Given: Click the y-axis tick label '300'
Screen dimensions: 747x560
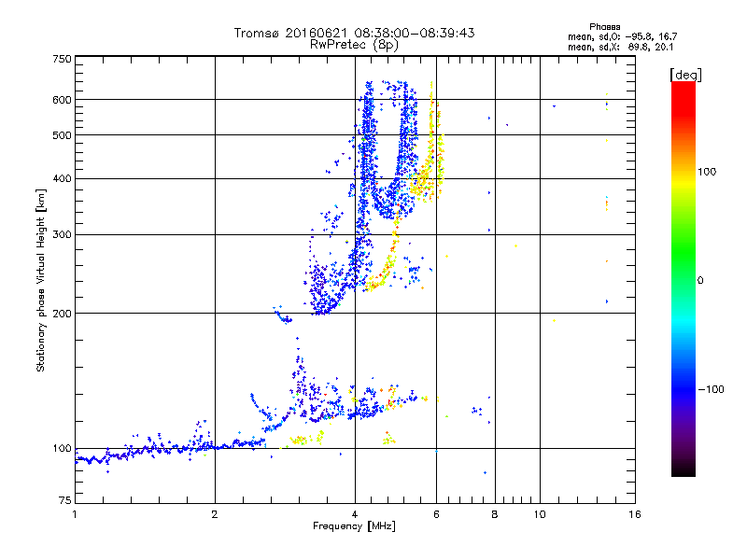Looking at the screenshot, I should [63, 235].
